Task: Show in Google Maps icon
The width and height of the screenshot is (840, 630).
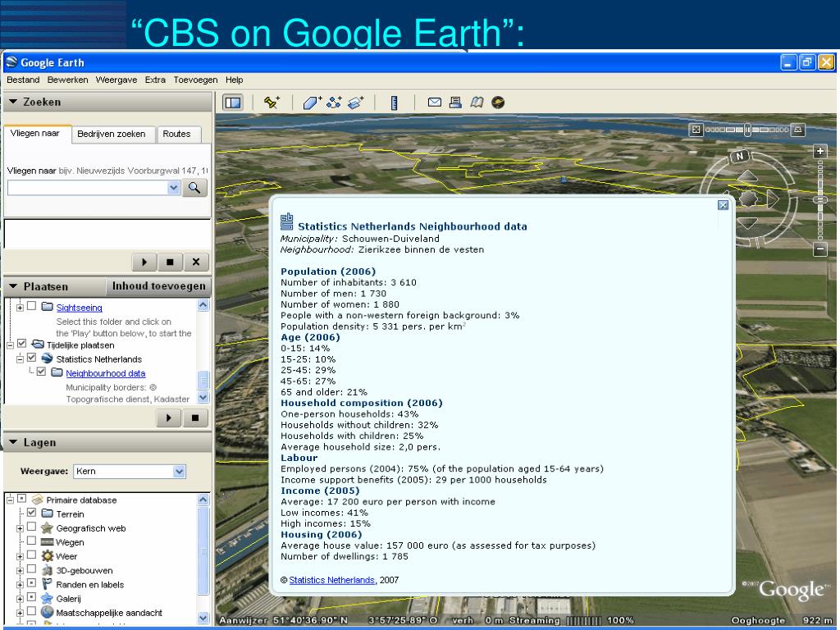Action: (477, 102)
